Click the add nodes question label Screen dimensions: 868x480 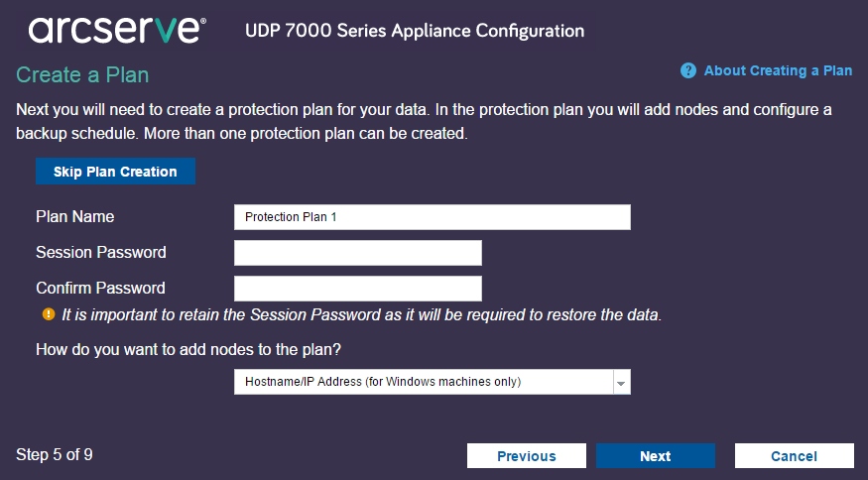point(195,349)
